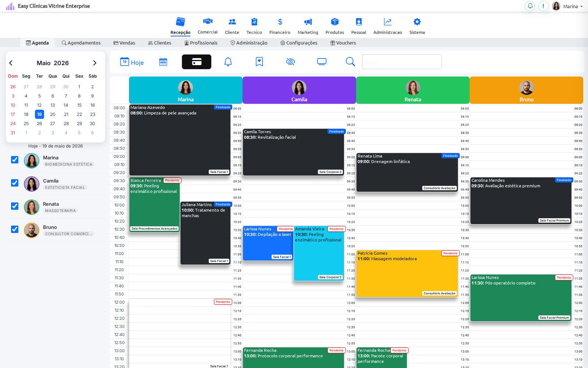Select day 12 in the calendar
The image size is (588, 368).
(39, 105)
